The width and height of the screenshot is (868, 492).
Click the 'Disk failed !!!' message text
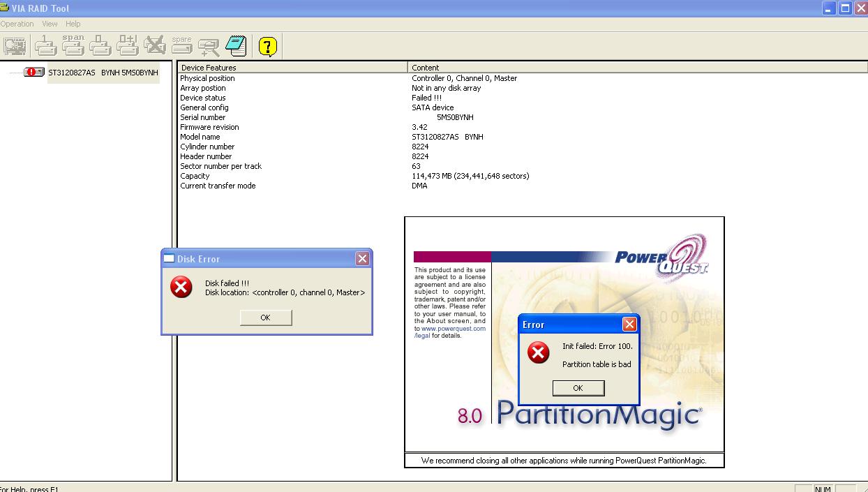[227, 283]
